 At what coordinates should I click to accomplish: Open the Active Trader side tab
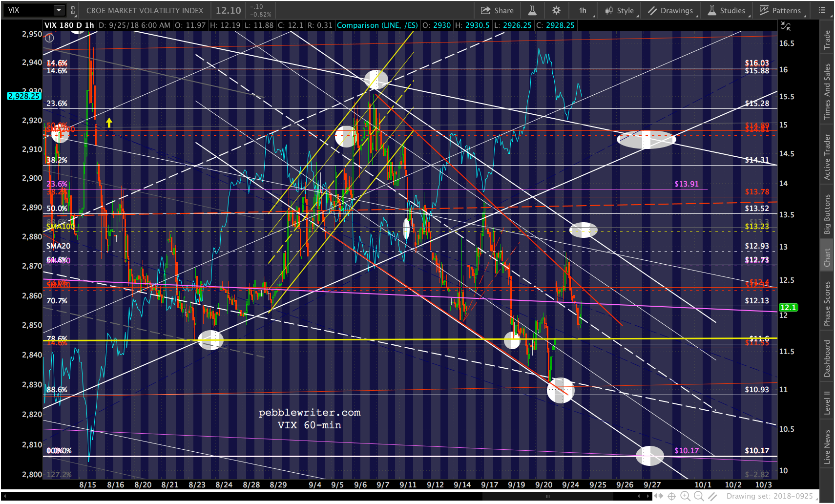(827, 157)
